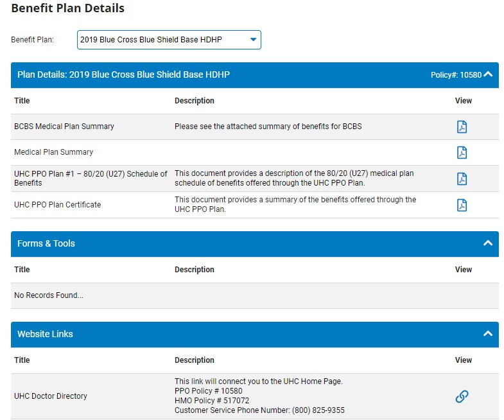View the UHC PPO Plan Certificate PDF
Viewport: 504px width, 420px height.
(x=462, y=205)
